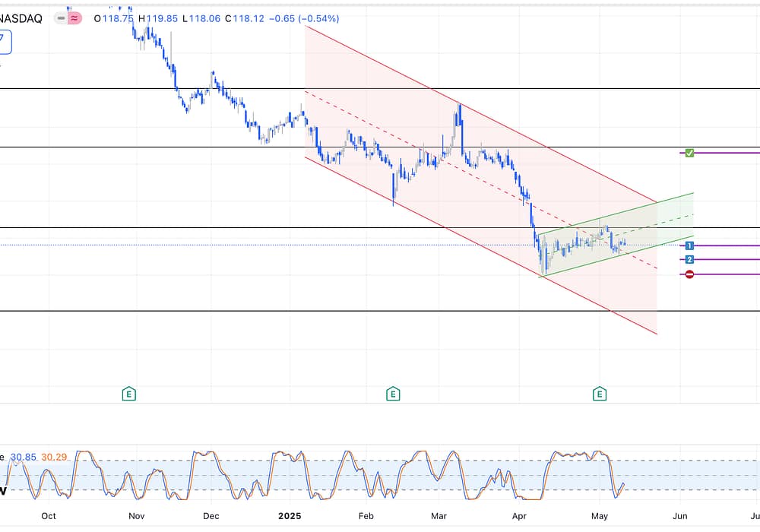Click the 2025 label on time axis
Screen dimensions: 760x532
[289, 515]
